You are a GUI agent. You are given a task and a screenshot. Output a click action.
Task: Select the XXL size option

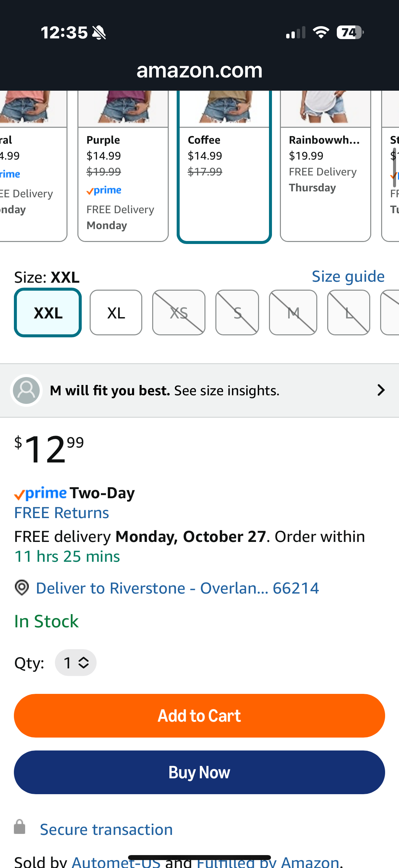click(48, 313)
